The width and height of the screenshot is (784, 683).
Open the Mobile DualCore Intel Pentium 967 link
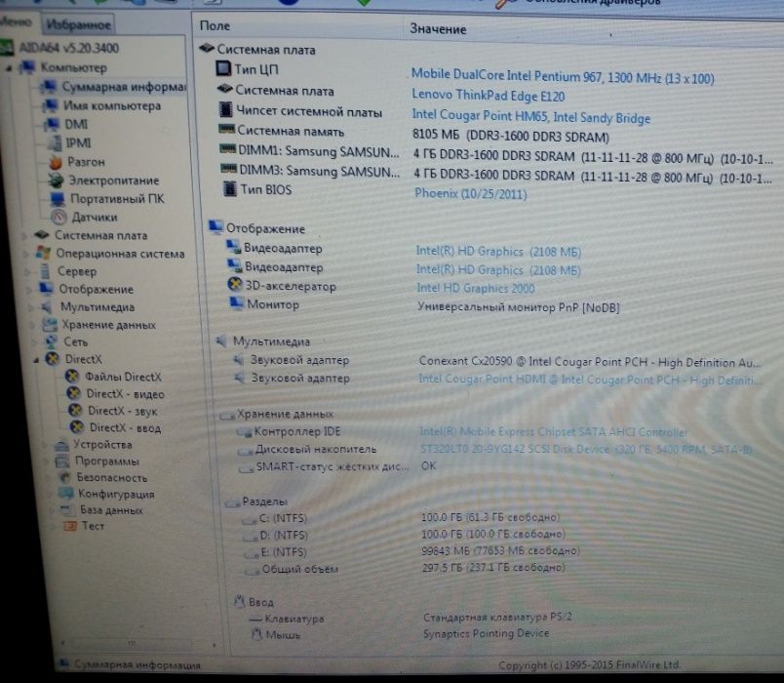coord(563,76)
